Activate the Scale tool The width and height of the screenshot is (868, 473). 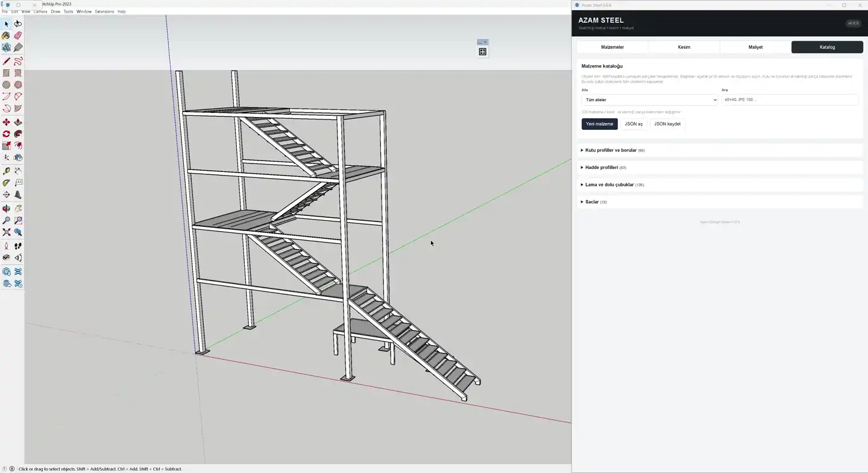tap(6, 145)
